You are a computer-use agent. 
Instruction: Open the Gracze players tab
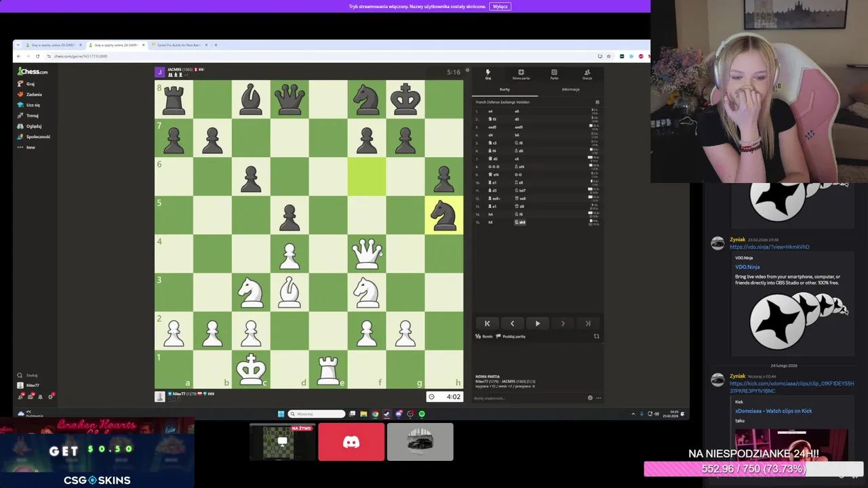(x=587, y=74)
